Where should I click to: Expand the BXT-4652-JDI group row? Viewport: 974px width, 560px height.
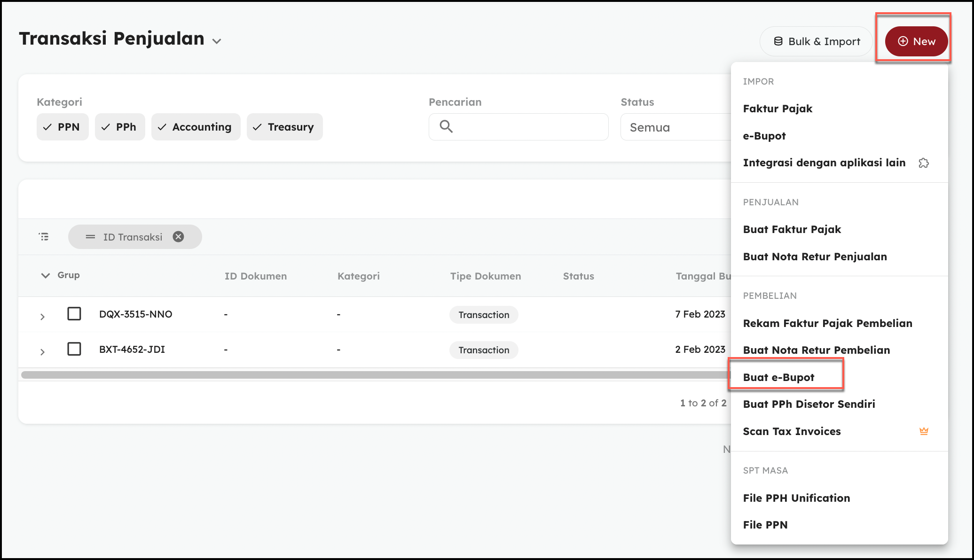[x=42, y=352]
